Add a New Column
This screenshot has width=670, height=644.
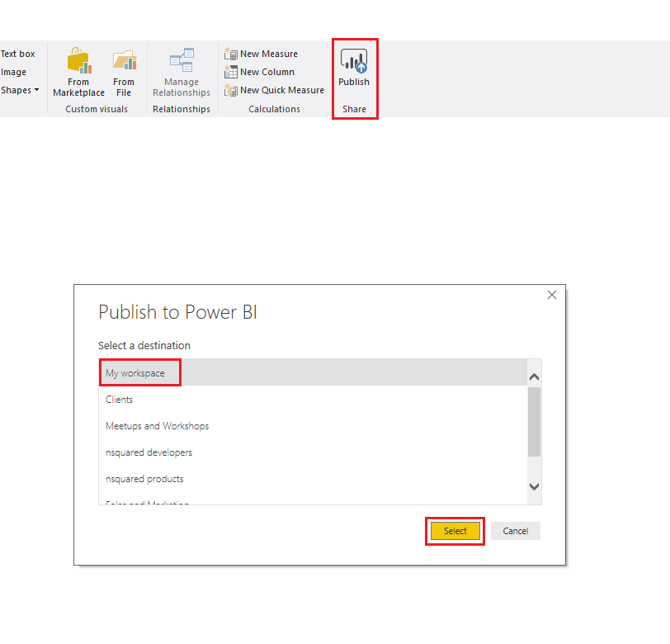258,72
